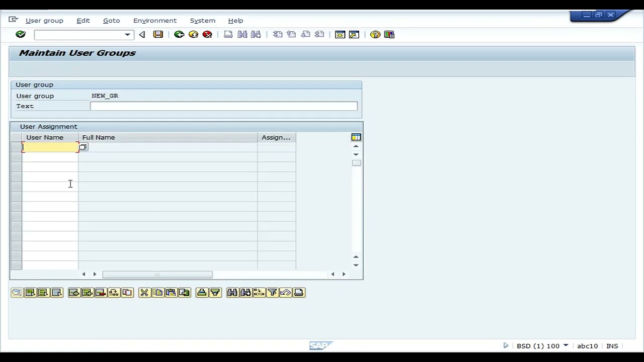Click the Find binoculars in grid toolbar
This screenshot has width=644, height=362.
232,293
